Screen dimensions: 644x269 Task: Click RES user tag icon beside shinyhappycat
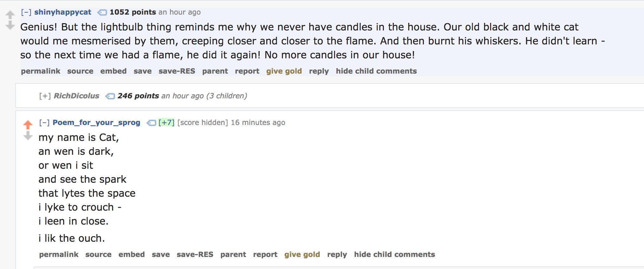pos(102,12)
